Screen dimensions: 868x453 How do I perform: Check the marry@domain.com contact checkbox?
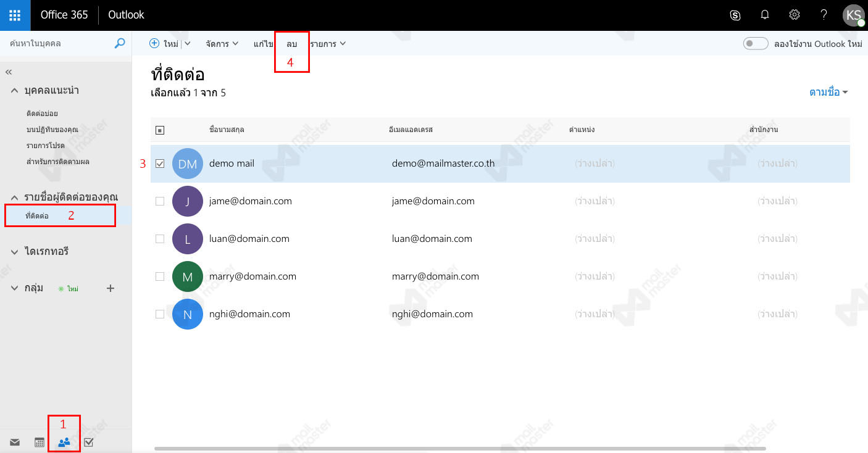[160, 276]
